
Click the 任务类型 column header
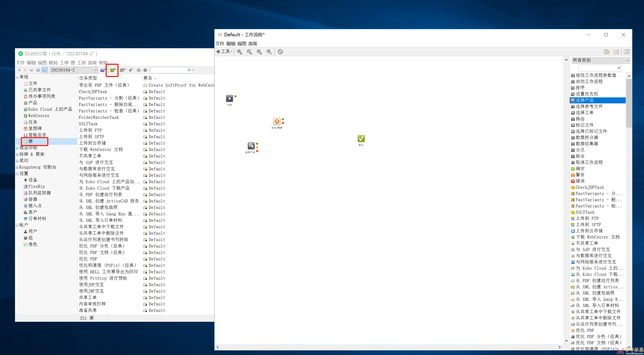pos(110,78)
